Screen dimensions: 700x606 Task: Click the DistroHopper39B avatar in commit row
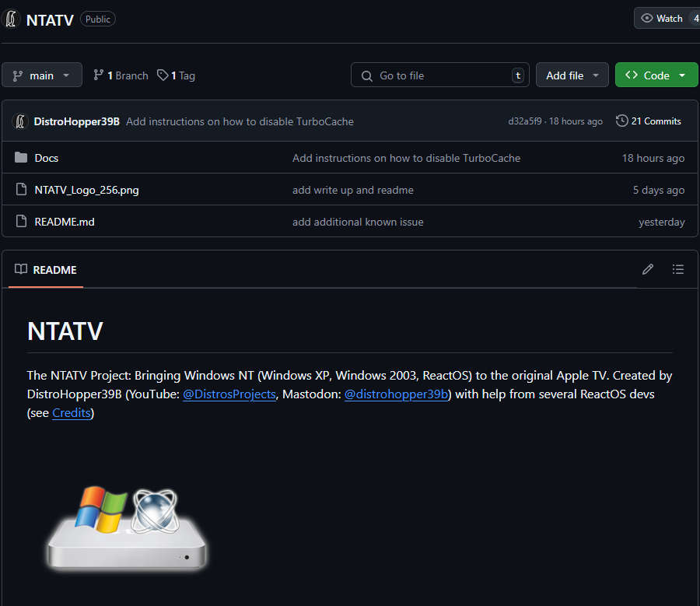pos(20,121)
